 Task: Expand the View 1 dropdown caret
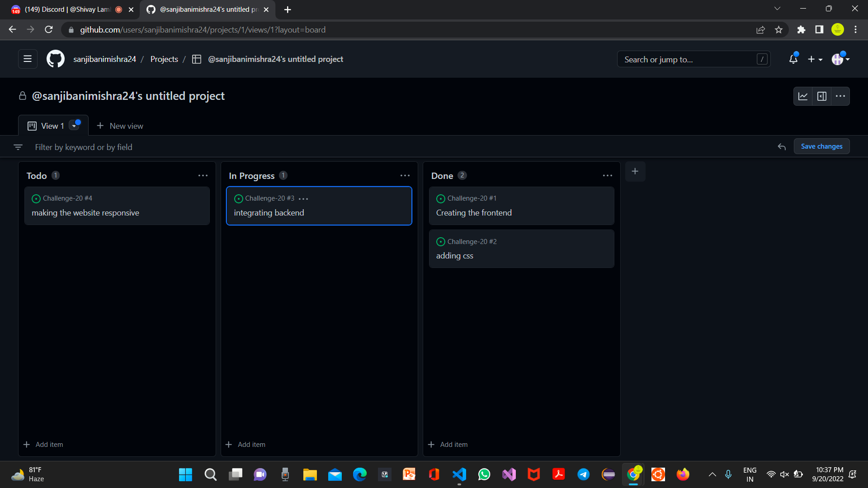(x=75, y=126)
